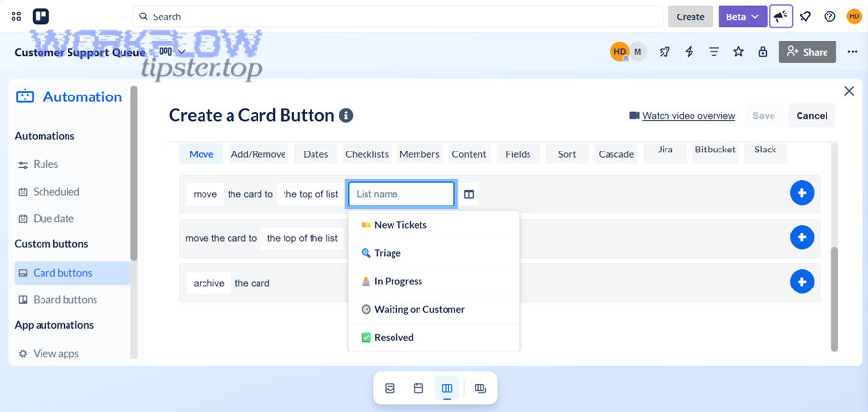Change 'the top of the list' option in second row

click(302, 238)
